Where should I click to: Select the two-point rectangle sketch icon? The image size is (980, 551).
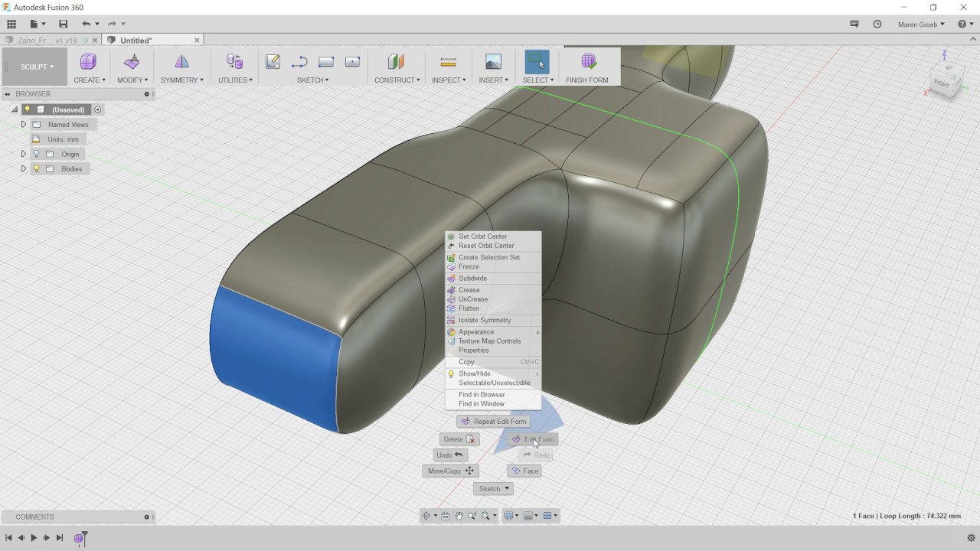pyautogui.click(x=326, y=62)
